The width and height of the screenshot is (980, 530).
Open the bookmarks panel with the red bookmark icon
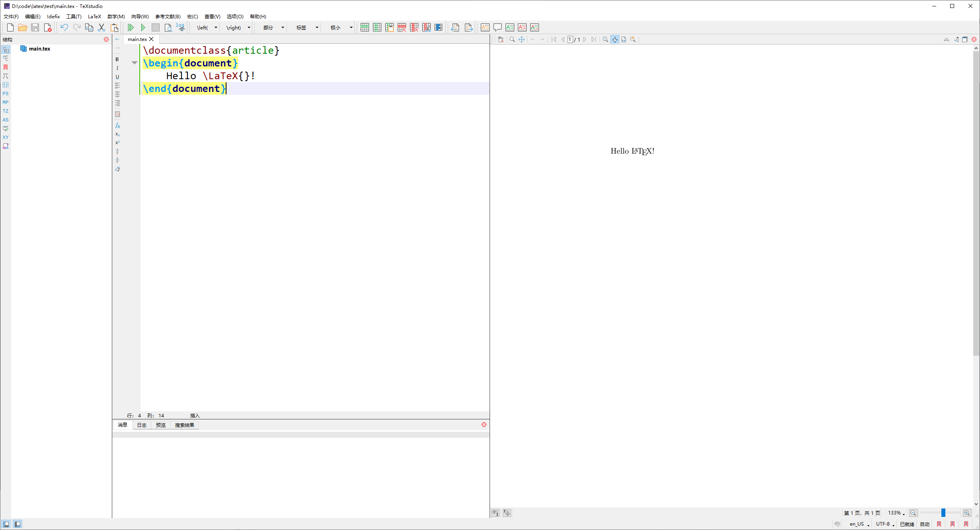coord(6,67)
